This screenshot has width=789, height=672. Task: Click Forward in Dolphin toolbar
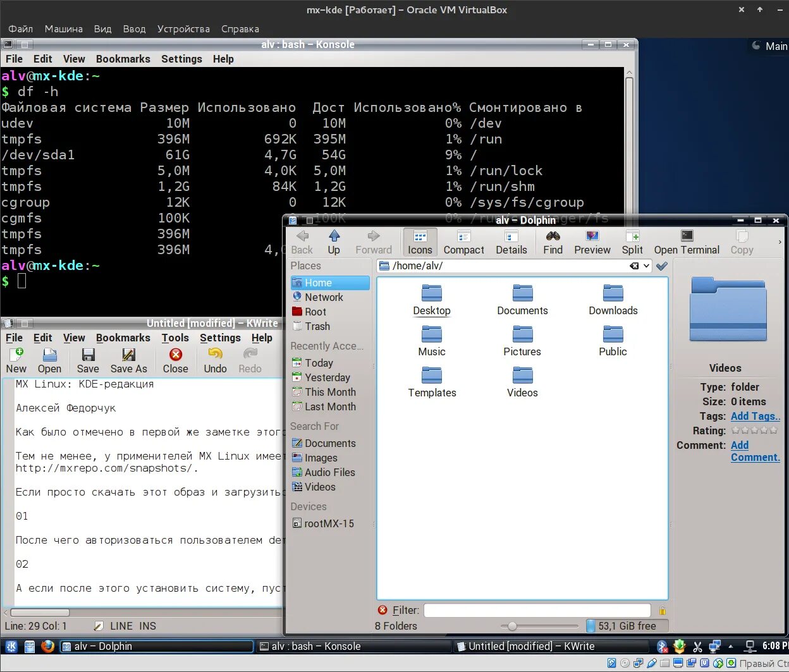(x=374, y=242)
